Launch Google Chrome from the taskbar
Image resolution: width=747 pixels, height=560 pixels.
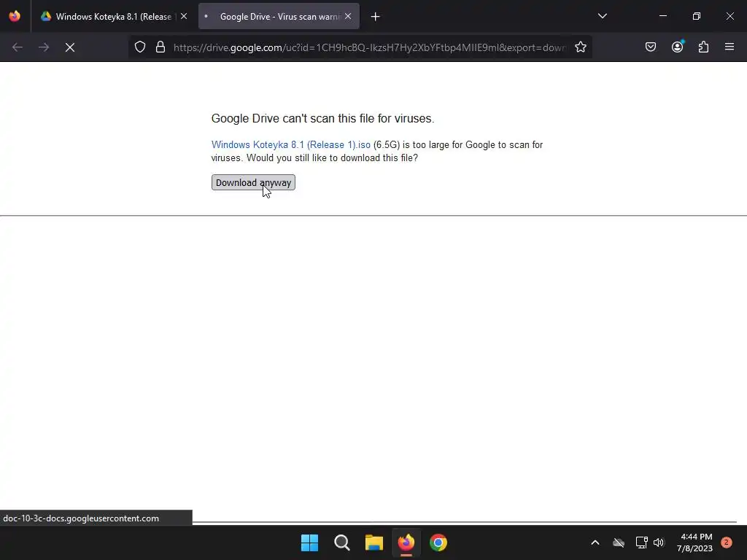point(438,542)
